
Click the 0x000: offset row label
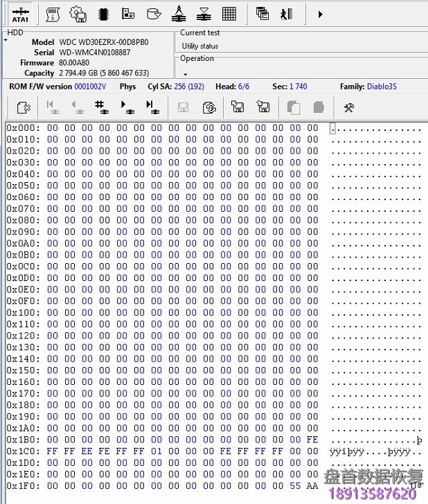click(24, 128)
